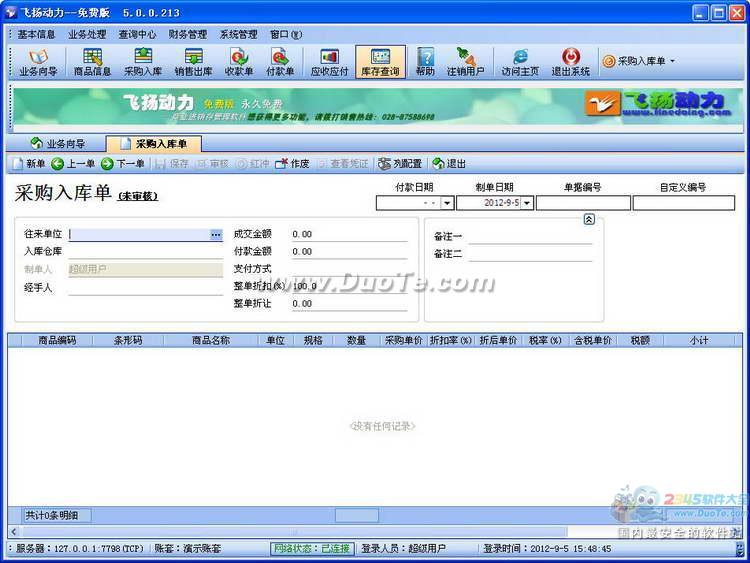The image size is (750, 563).
Task: Open 库存查询 from the toolbar
Action: tap(380, 62)
